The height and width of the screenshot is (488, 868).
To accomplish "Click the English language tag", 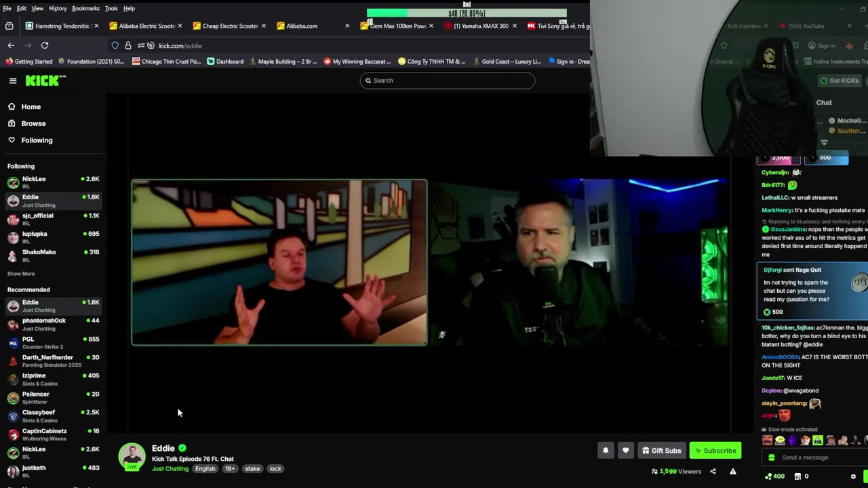I will coord(205,469).
